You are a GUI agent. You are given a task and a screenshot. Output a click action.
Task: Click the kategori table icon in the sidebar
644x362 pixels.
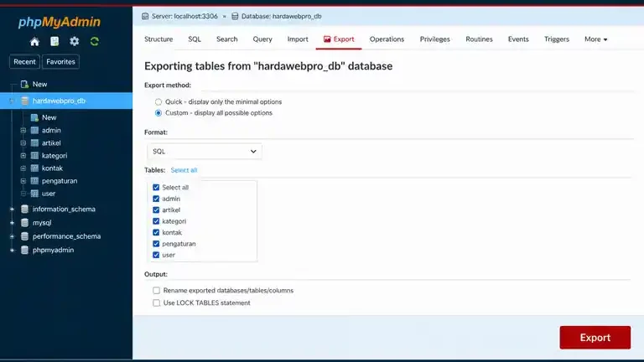tap(34, 156)
